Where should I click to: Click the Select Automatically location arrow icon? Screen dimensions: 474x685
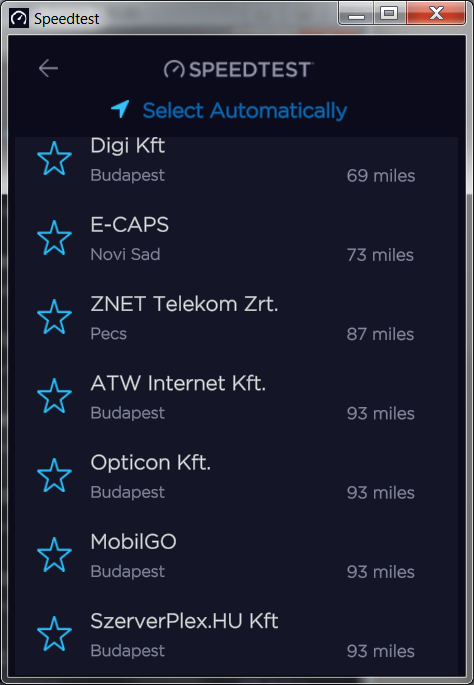pos(120,109)
